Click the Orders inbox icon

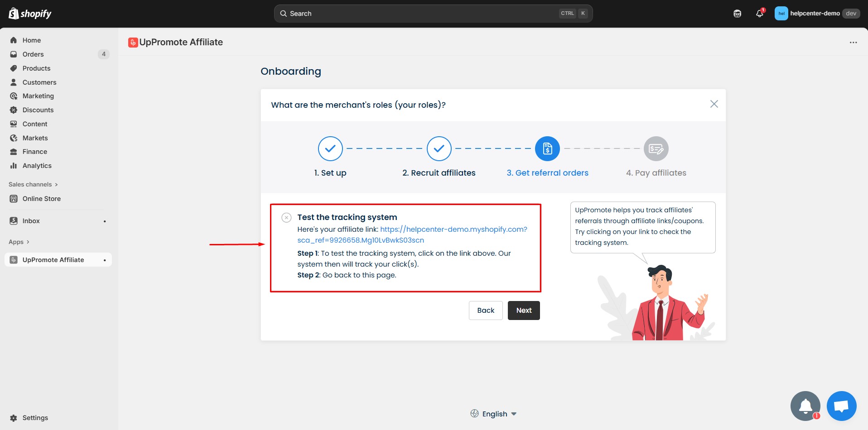coord(14,54)
